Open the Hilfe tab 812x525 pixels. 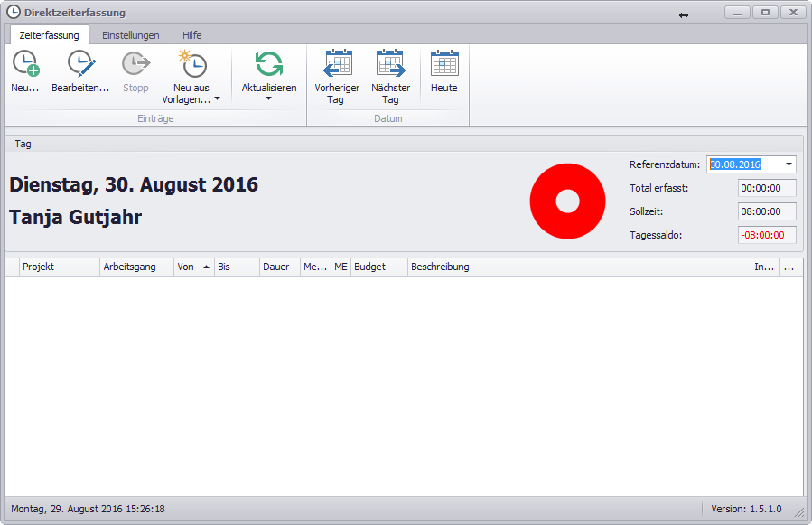click(x=191, y=35)
